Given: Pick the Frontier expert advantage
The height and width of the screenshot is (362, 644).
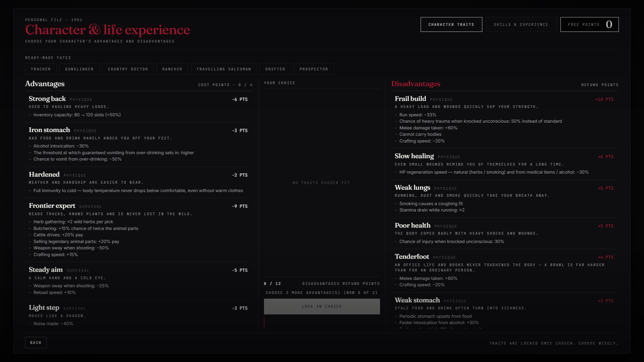Looking at the screenshot, I should (138, 230).
